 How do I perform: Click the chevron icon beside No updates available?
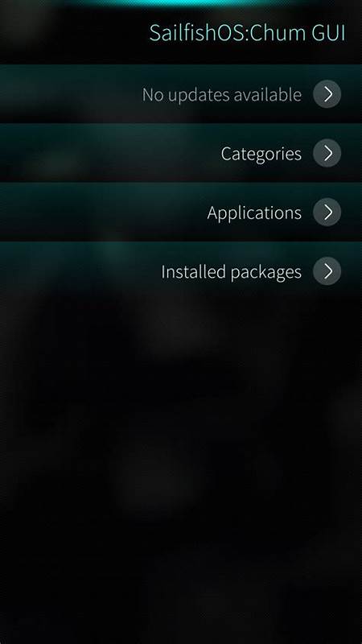(327, 94)
